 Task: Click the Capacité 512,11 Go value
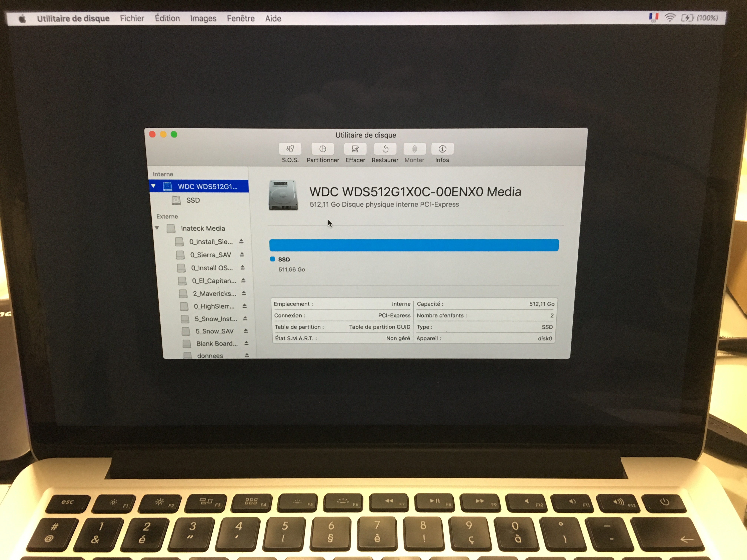tap(542, 304)
